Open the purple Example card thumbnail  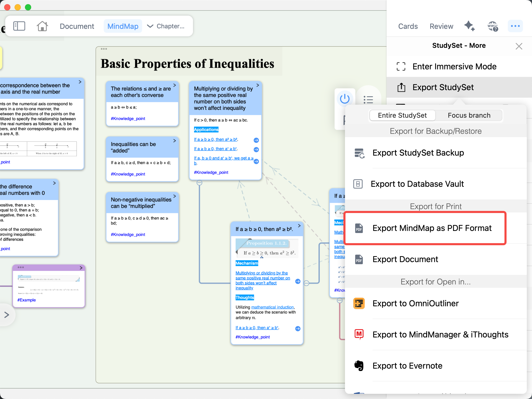pos(49,286)
